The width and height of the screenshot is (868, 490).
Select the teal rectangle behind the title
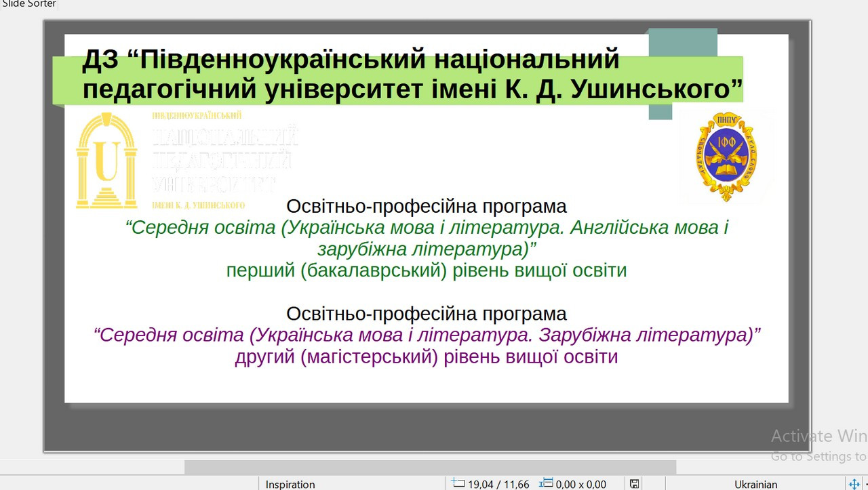[683, 42]
